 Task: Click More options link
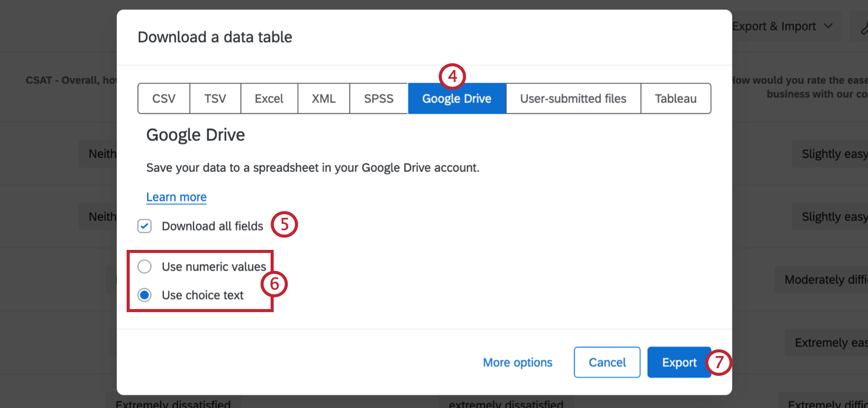(x=517, y=362)
